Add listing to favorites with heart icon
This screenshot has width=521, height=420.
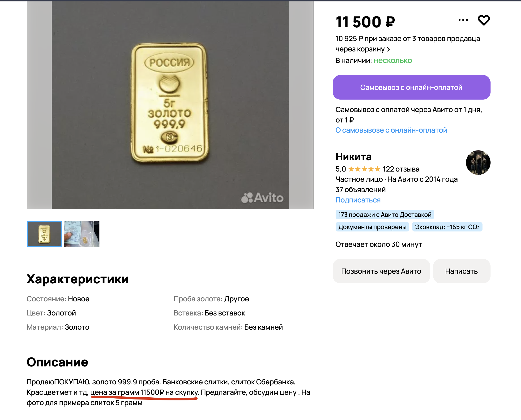coord(483,20)
